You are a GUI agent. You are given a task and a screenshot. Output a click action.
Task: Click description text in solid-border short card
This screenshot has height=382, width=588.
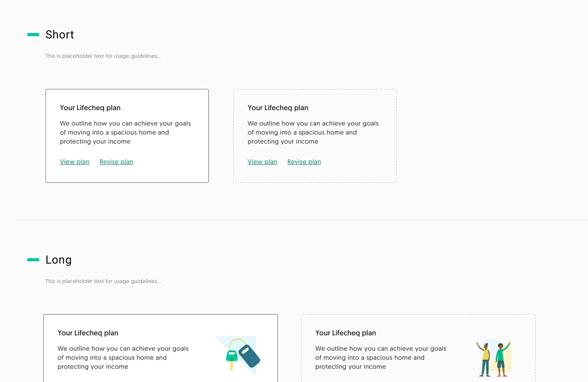click(x=125, y=132)
